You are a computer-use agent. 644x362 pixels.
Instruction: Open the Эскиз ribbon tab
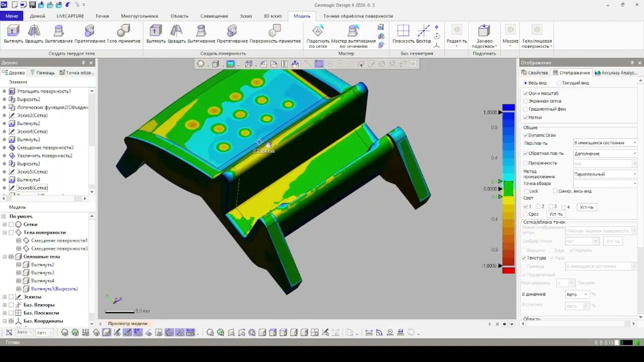246,16
